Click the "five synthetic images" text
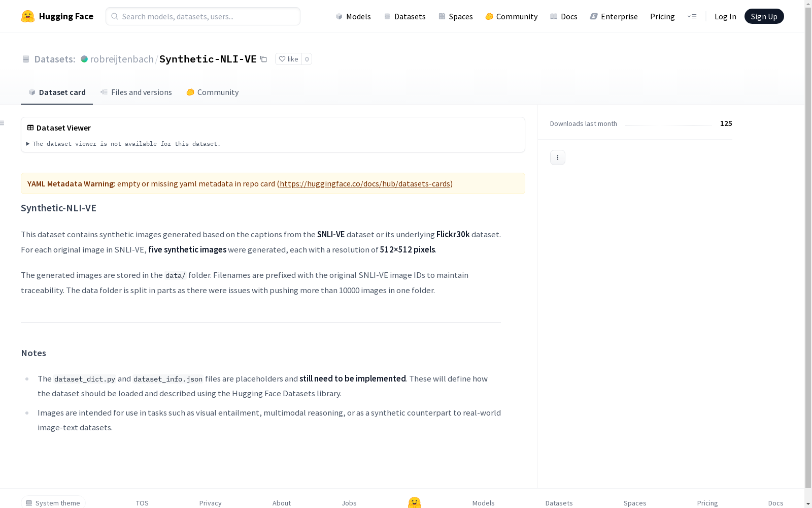 (187, 249)
